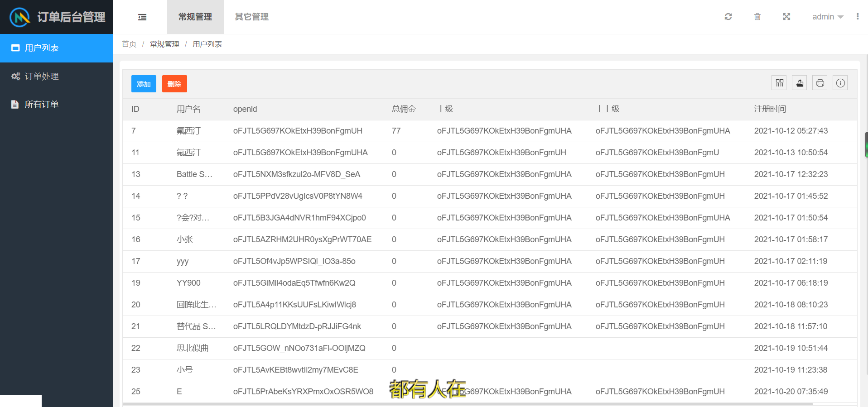868x407 pixels.
Task: Click the blue 添加 button
Action: tap(144, 84)
